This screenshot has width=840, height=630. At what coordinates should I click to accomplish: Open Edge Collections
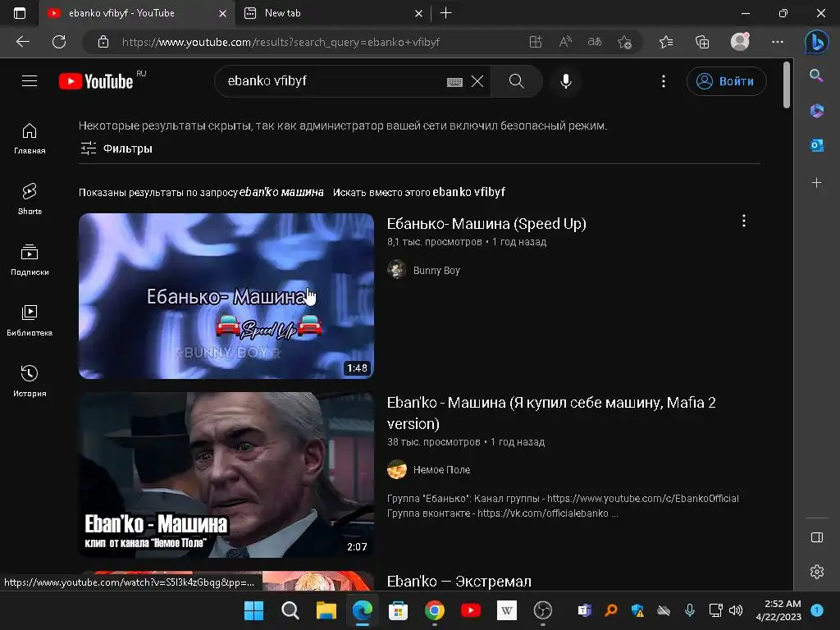tap(702, 42)
